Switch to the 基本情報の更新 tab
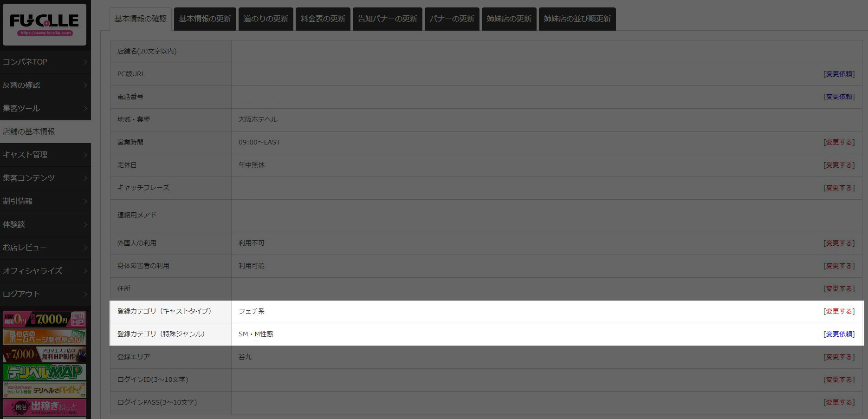Viewport: 868px width, 419px height. coord(205,19)
